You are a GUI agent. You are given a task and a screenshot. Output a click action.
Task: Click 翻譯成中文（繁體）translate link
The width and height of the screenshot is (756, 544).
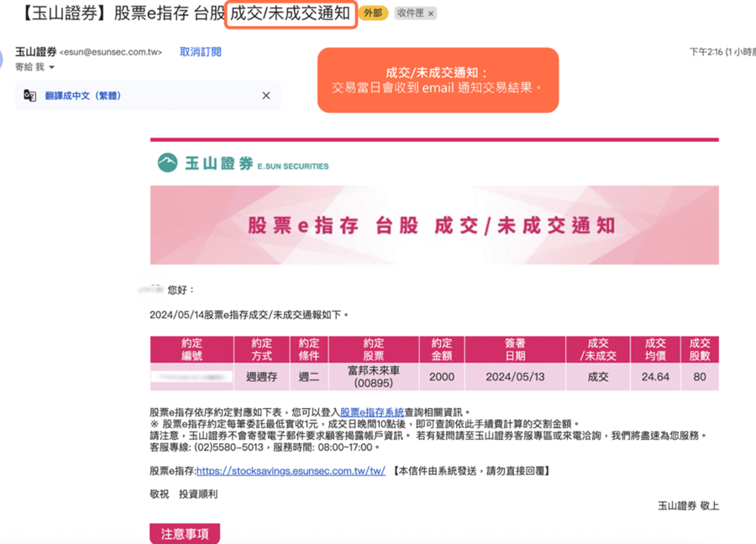[83, 96]
